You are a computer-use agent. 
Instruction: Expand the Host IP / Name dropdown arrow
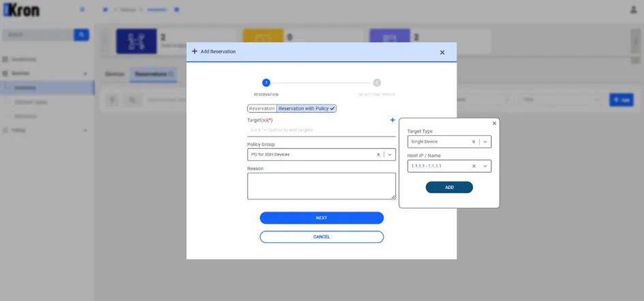point(485,166)
